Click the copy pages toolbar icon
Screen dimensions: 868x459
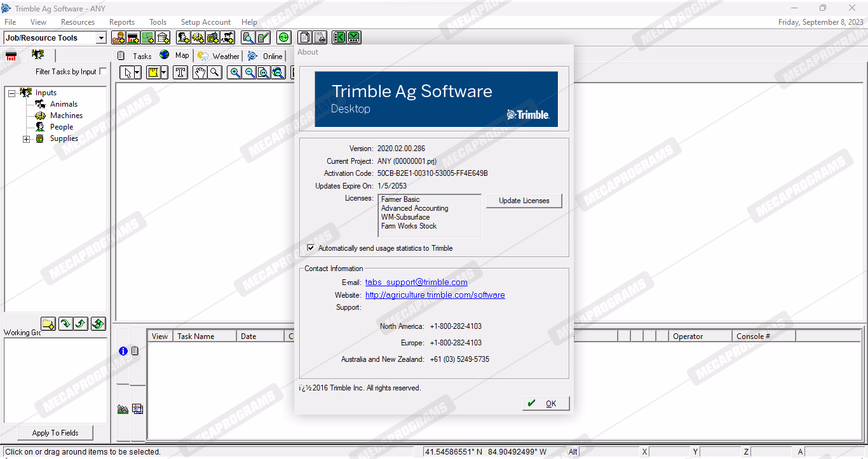305,37
